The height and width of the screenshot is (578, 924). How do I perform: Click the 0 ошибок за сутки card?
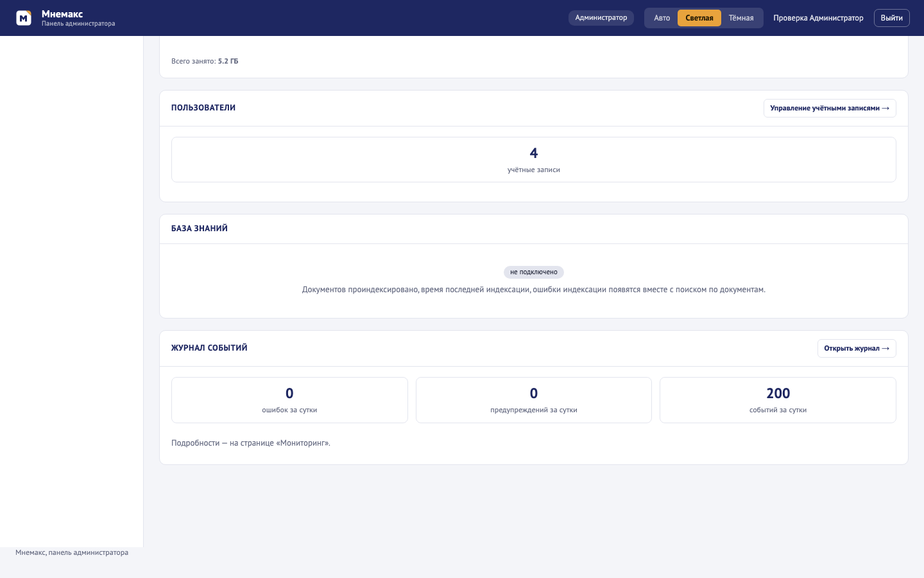click(x=289, y=400)
